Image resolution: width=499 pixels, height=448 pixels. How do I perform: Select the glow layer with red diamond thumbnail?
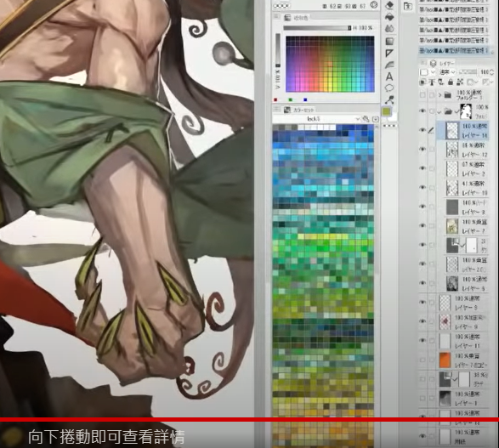tap(445, 321)
